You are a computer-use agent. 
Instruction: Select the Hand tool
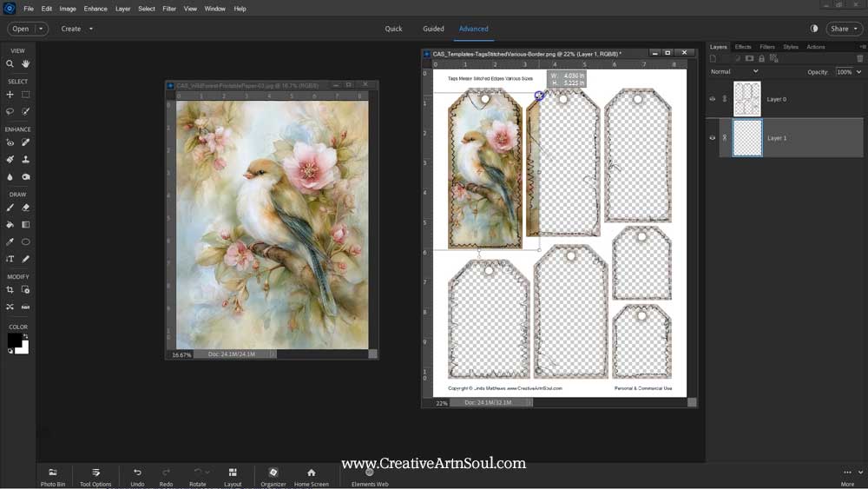coord(25,63)
